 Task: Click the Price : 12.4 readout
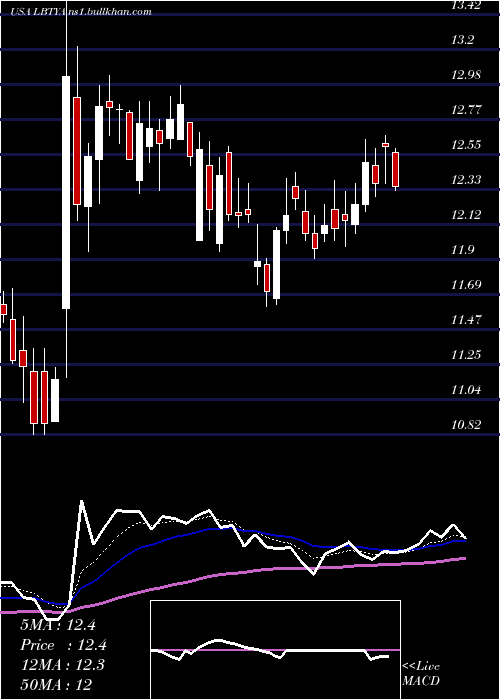pos(63,645)
